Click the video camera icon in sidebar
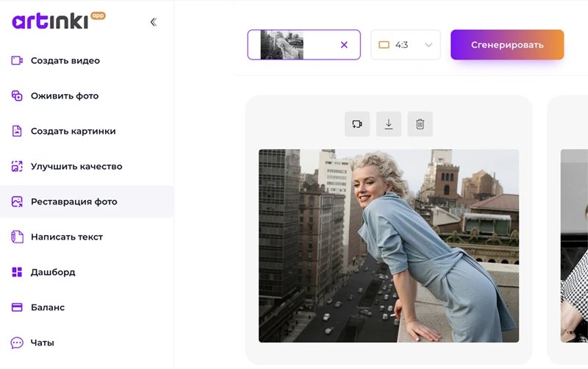The width and height of the screenshot is (588, 369). coord(17,60)
